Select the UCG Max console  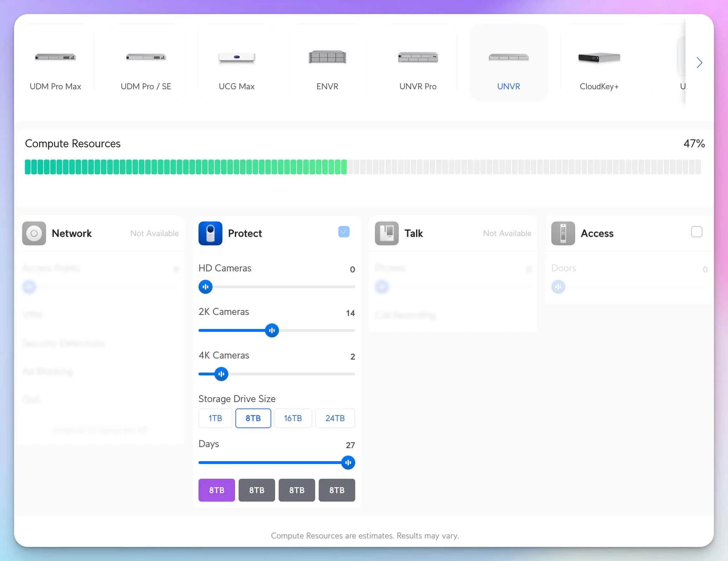point(236,63)
